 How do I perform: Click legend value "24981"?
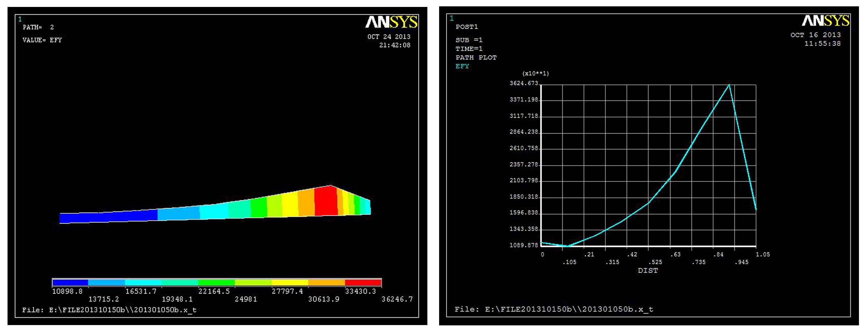246,299
